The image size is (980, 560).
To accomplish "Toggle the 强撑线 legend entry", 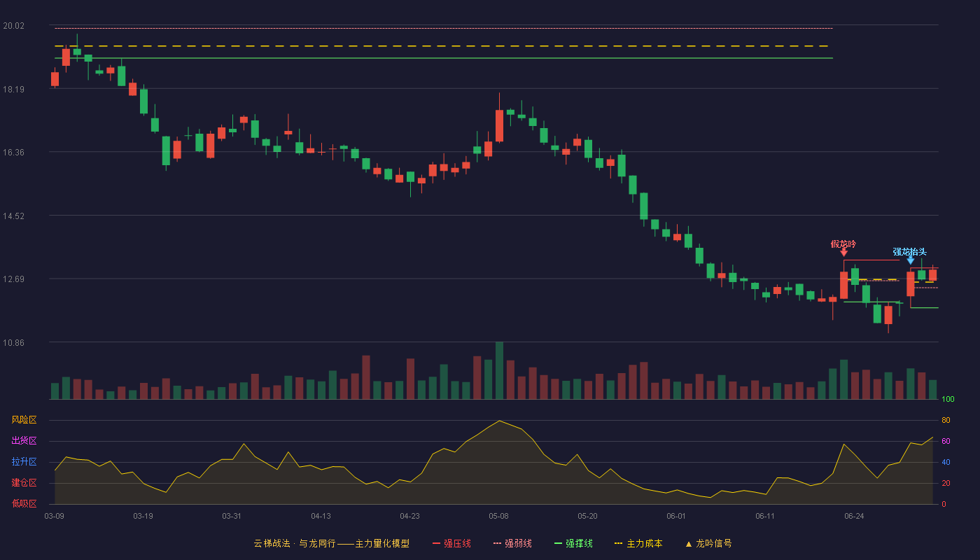I will 573,543.
